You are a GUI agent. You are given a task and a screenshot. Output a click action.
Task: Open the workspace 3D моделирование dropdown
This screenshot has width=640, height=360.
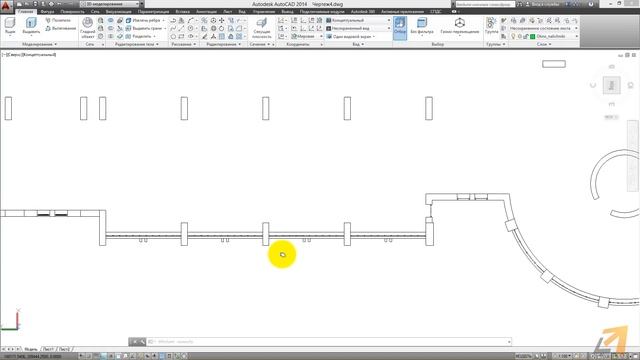[110, 4]
